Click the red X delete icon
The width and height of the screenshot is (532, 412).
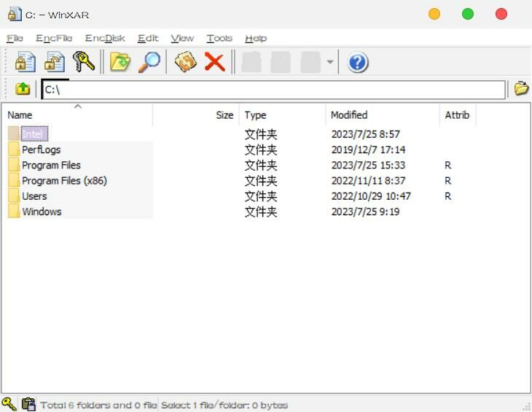point(214,62)
